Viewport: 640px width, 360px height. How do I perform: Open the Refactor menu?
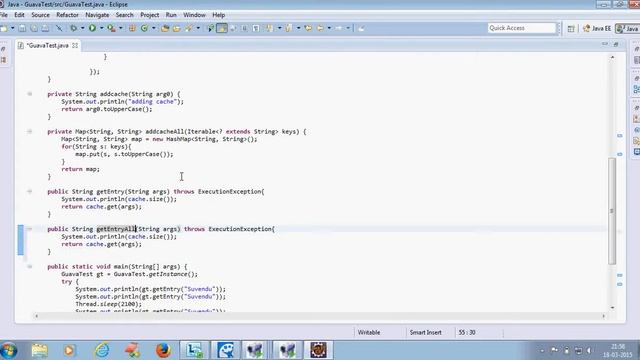point(67,15)
